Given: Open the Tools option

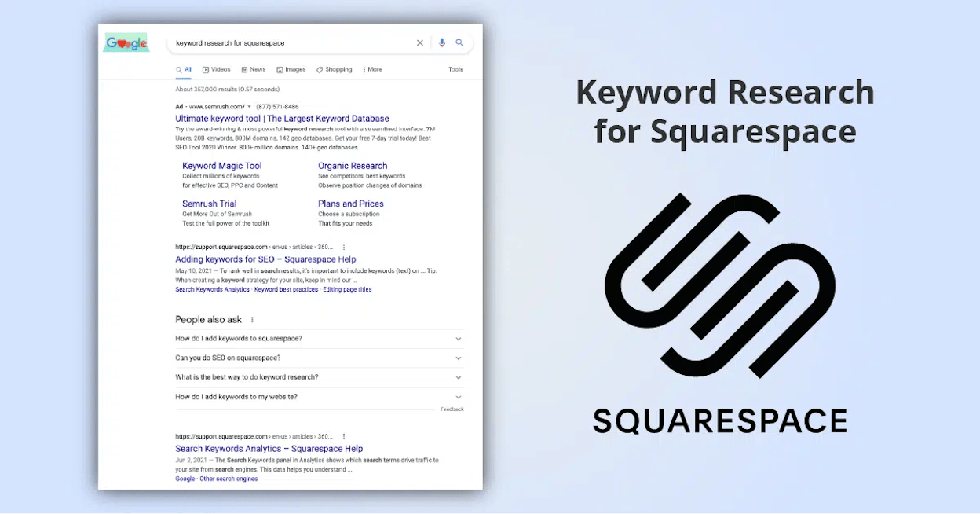Looking at the screenshot, I should tap(455, 69).
